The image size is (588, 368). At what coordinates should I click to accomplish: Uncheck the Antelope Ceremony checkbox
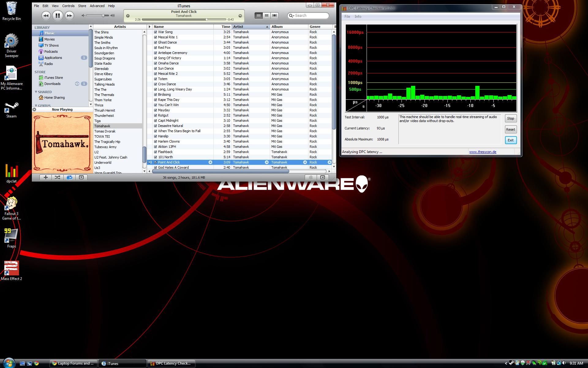pyautogui.click(x=156, y=53)
